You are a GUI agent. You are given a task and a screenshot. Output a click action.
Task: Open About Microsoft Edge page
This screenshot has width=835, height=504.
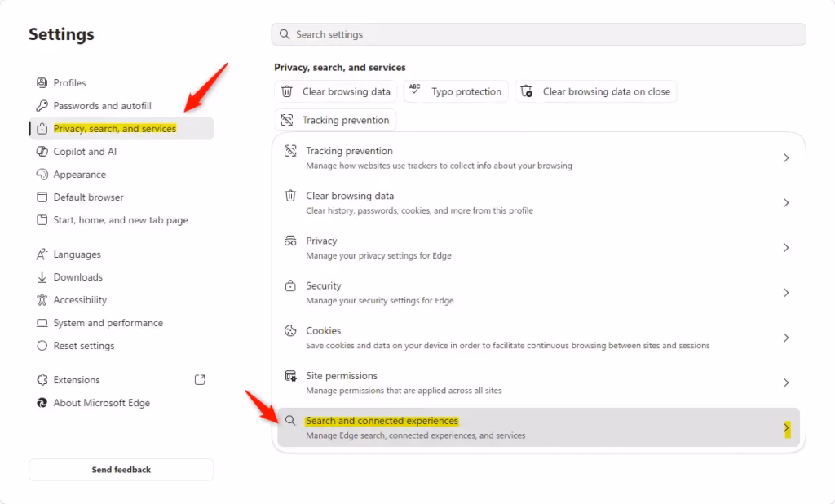(121, 403)
